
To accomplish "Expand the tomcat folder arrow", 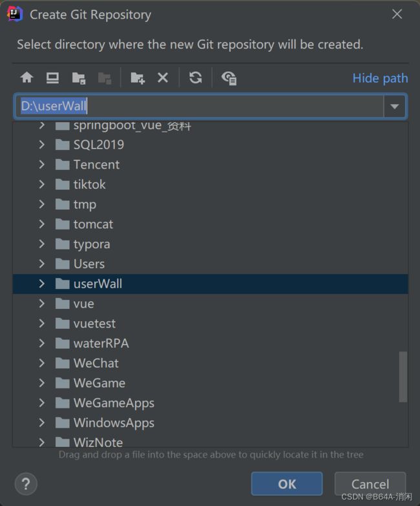I will tap(41, 224).
